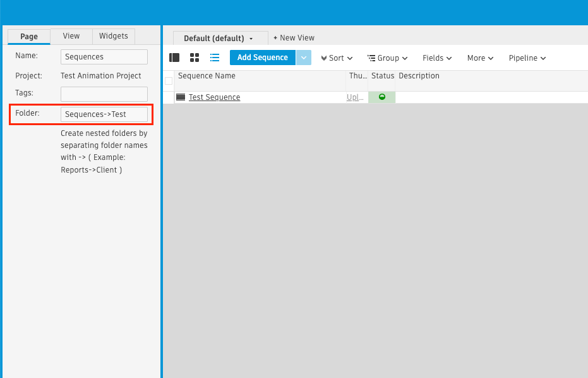Screen dimensions: 588x378
Task: Switch to the View tab
Action: point(71,36)
